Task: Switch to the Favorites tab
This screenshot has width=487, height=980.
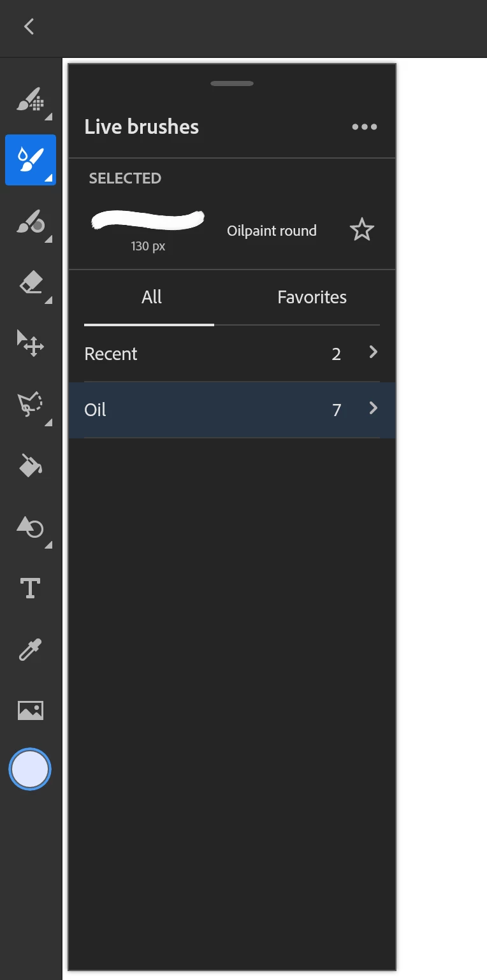Action: click(x=312, y=297)
